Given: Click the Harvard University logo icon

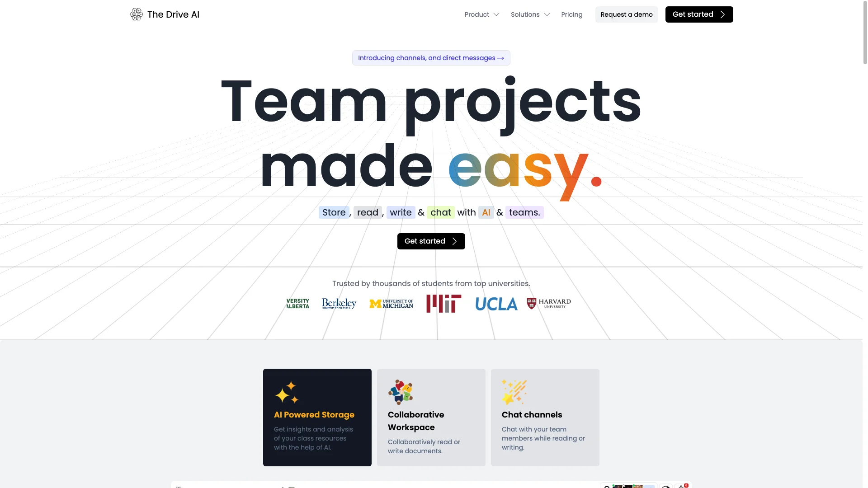Looking at the screenshot, I should pyautogui.click(x=548, y=304).
